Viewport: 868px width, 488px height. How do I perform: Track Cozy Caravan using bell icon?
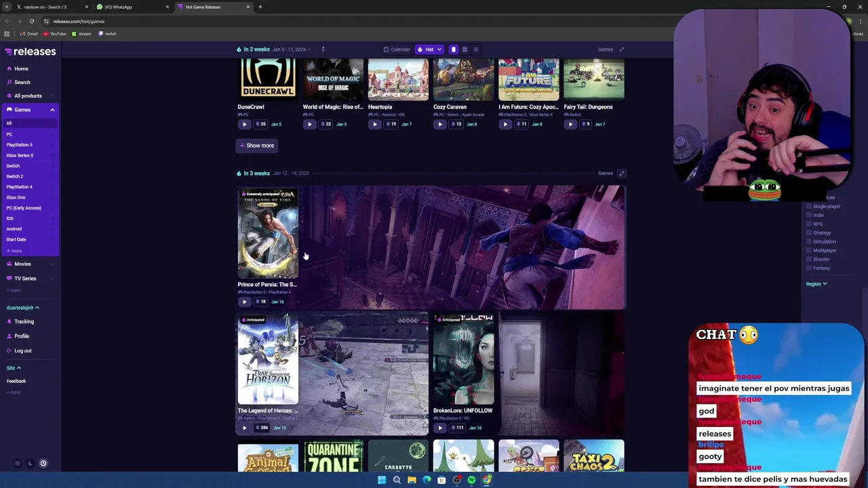point(456,124)
